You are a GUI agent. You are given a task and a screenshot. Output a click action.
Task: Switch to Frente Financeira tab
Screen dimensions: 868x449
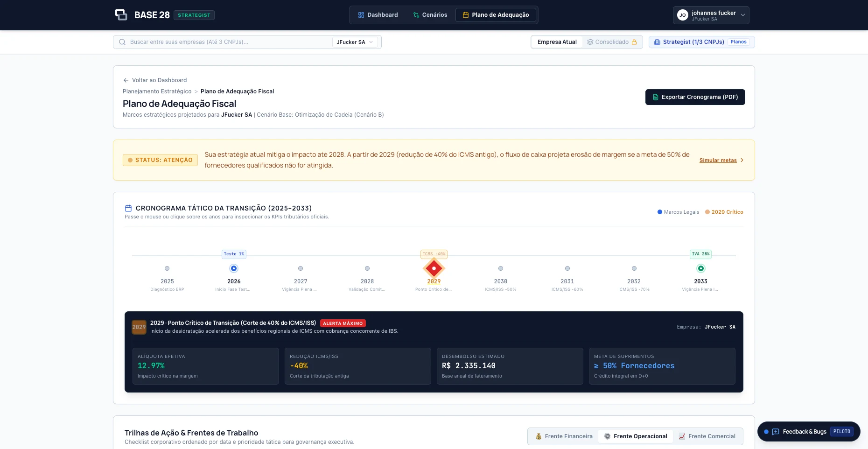[x=564, y=436]
